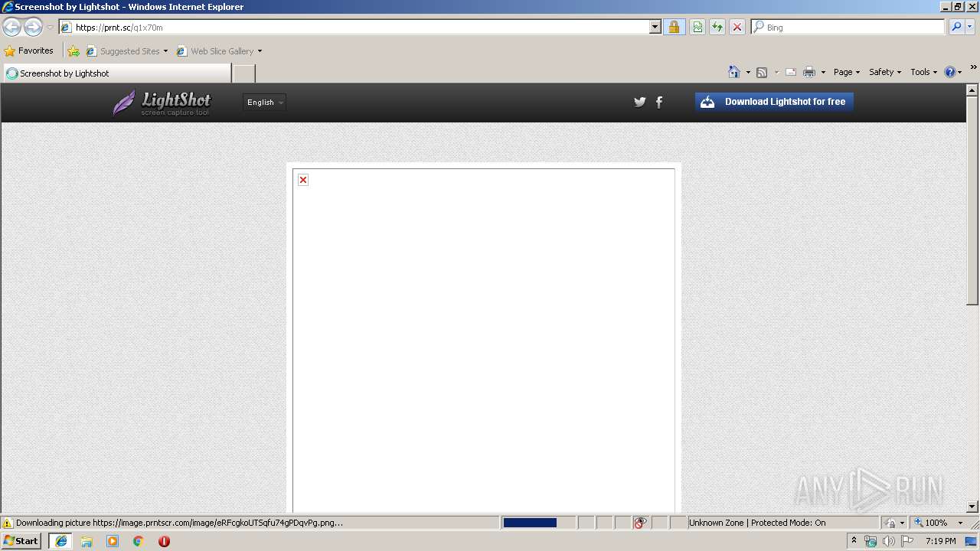Viewport: 980px width, 551px height.
Task: Expand the zoom level dropdown arrow
Action: [960, 523]
